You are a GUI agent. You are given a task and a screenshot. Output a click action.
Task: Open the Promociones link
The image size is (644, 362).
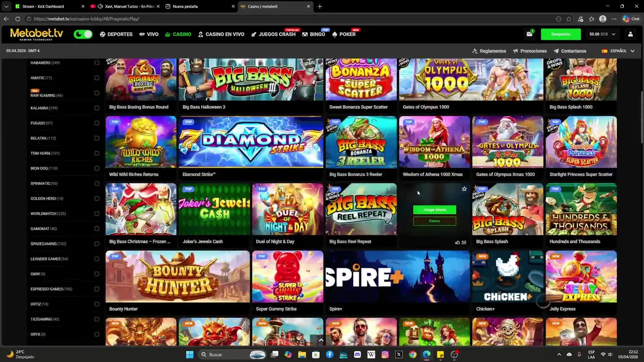coord(530,51)
